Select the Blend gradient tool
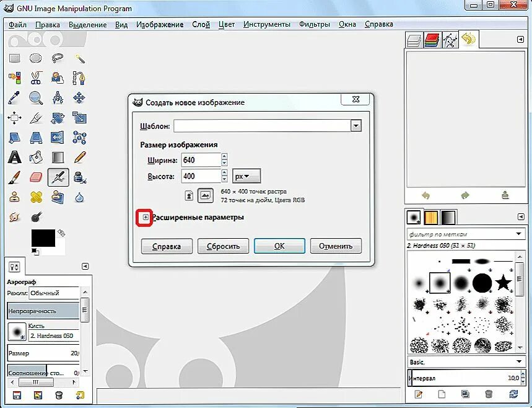The image size is (532, 408). point(58,157)
